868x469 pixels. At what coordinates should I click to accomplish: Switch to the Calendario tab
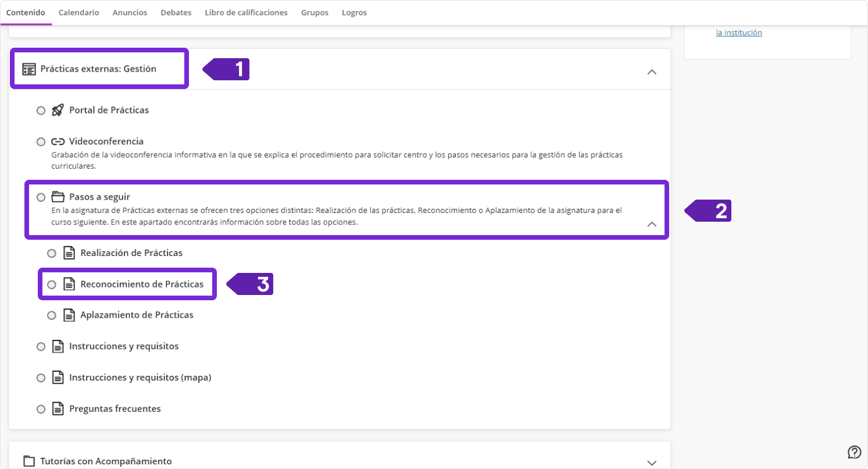click(x=78, y=12)
